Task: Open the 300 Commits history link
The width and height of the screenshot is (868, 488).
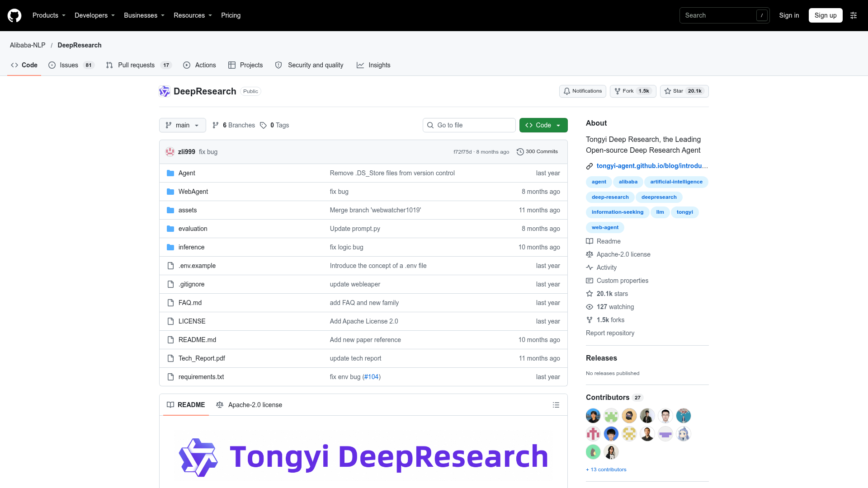Action: [x=537, y=152]
